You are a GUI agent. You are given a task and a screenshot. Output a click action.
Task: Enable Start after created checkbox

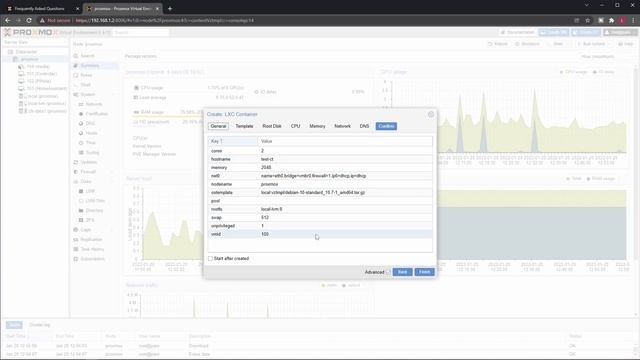(x=210, y=259)
